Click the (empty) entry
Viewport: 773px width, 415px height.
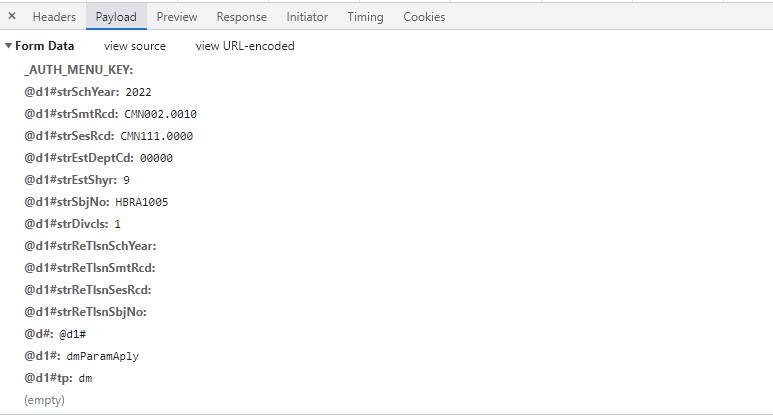[x=44, y=400]
